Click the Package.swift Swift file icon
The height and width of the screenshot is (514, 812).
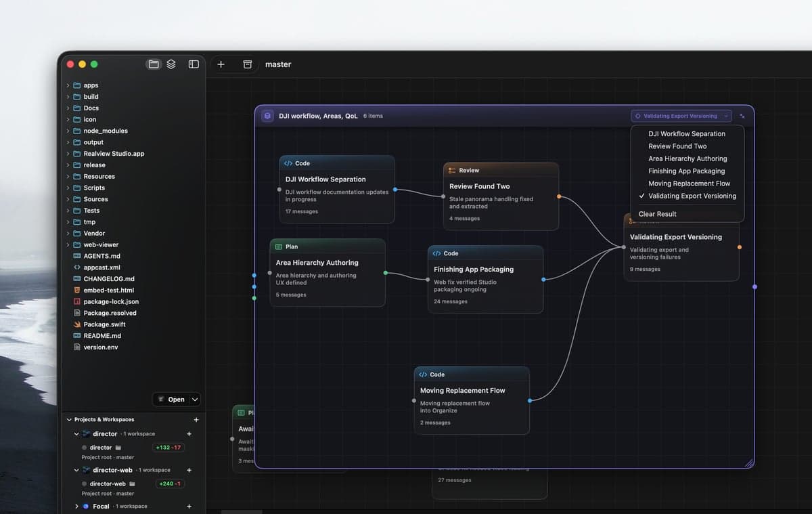tap(77, 324)
